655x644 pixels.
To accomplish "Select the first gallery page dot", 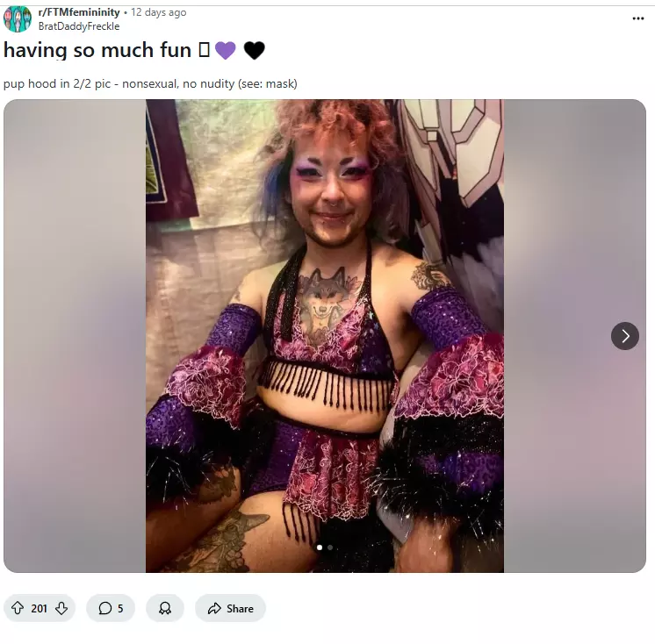I will (319, 547).
